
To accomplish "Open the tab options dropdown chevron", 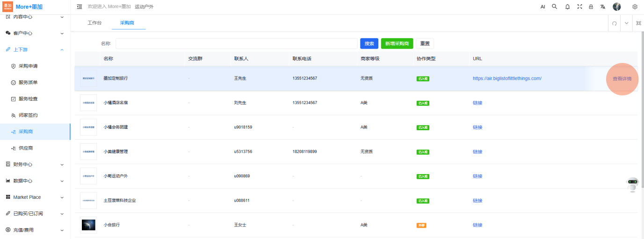I will coord(627,23).
